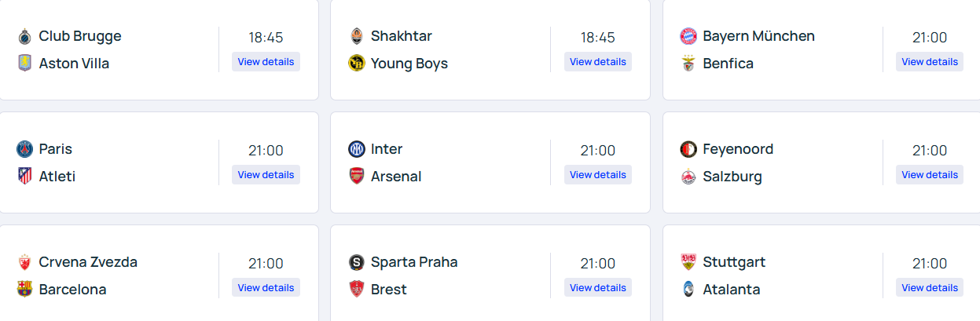Image resolution: width=980 pixels, height=321 pixels.
Task: Click the Barcelona club crest
Action: point(24,290)
